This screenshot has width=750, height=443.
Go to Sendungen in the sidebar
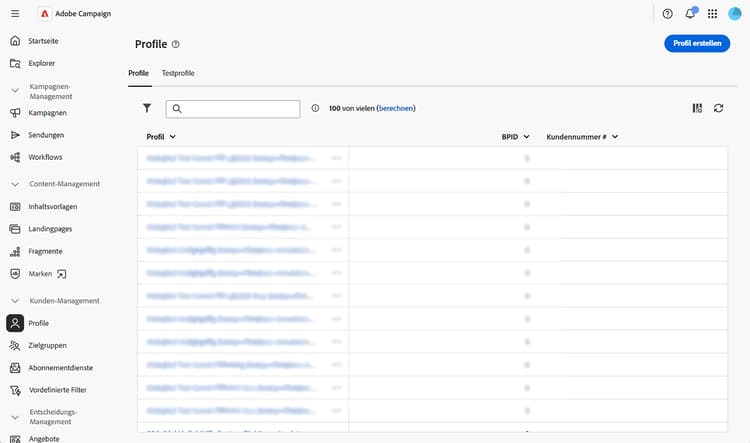46,135
